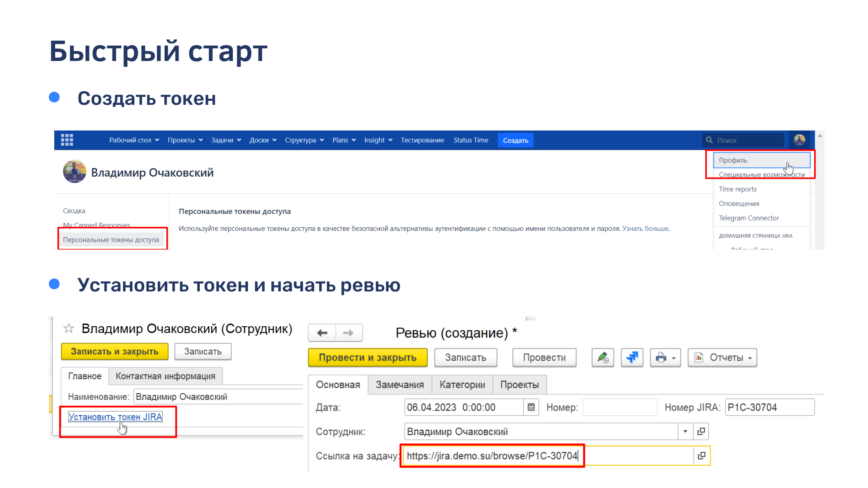Expand the Отчеты dropdown menu
Viewport: 868px width, 488px height.
click(x=722, y=357)
